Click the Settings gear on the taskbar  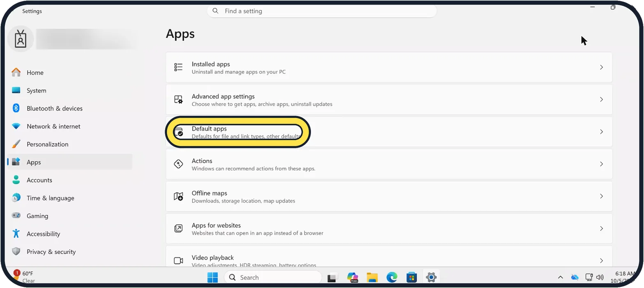431,277
